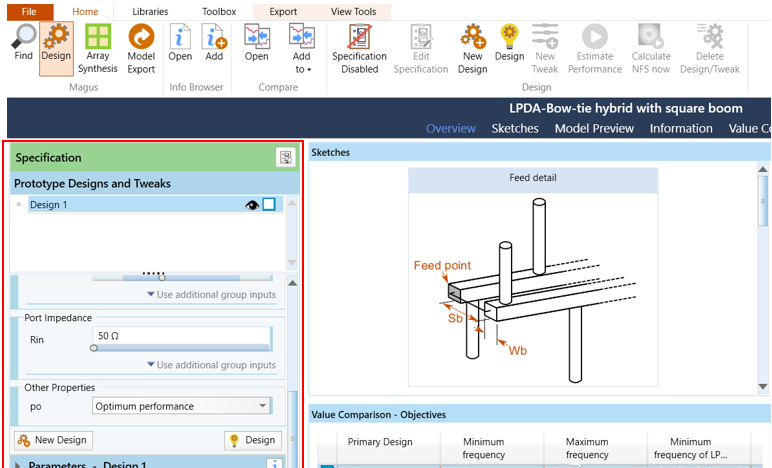Screen dimensions: 772x468
Task: Click the designs list scroll-down arrow
Action: tap(292, 262)
